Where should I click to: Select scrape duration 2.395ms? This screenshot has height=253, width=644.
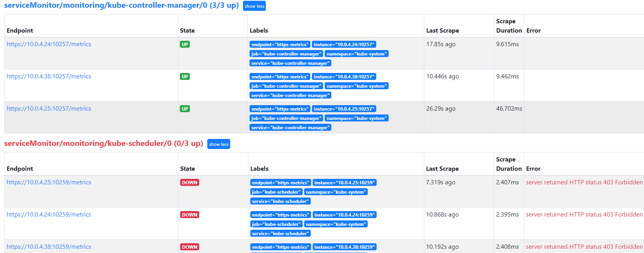coord(507,215)
